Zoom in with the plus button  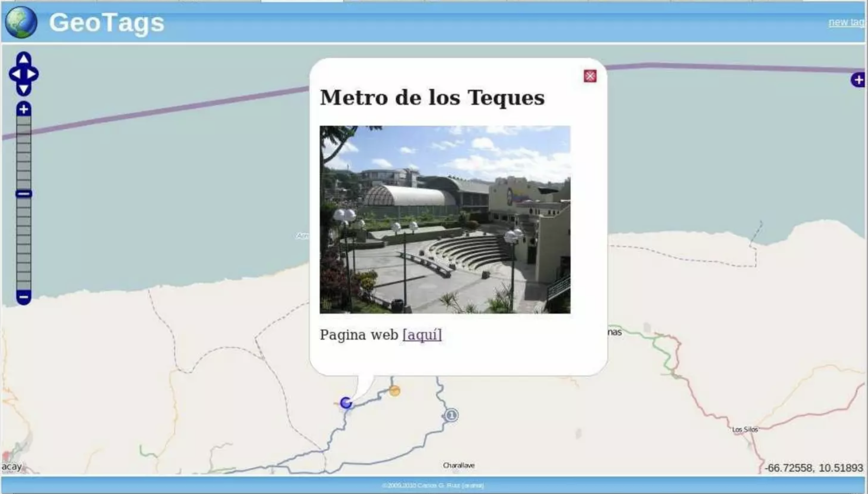click(23, 109)
